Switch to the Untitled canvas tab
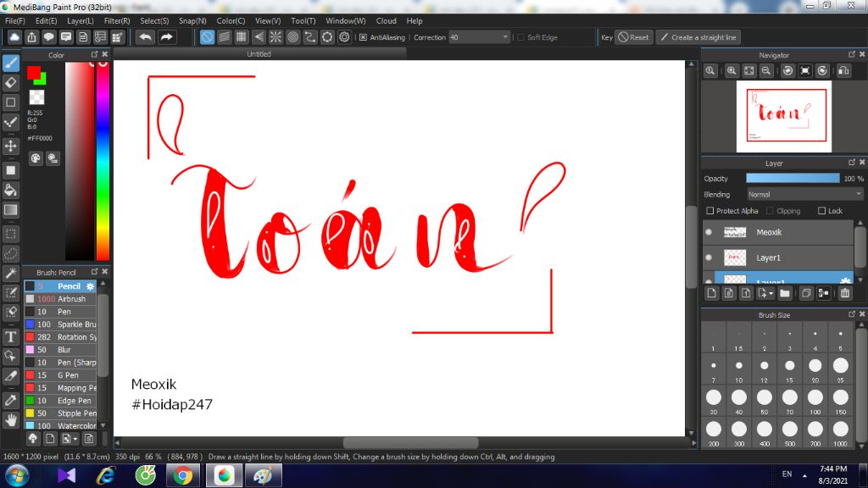The width and height of the screenshot is (868, 488). point(259,53)
